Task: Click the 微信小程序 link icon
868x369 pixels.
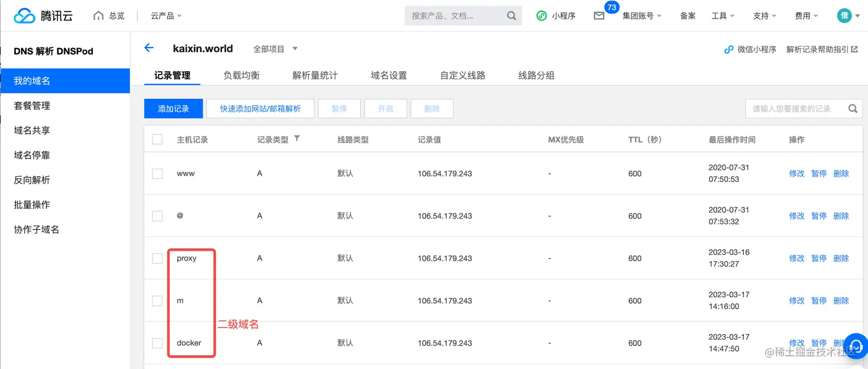Action: (728, 49)
